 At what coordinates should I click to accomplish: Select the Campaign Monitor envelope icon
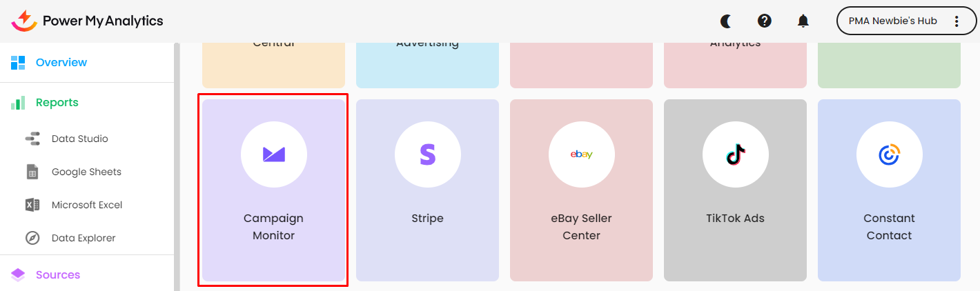[274, 154]
